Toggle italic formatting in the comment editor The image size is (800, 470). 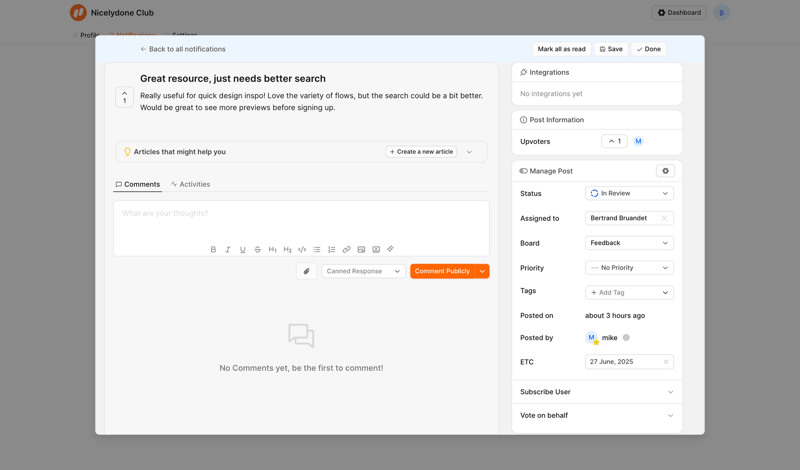pos(228,250)
